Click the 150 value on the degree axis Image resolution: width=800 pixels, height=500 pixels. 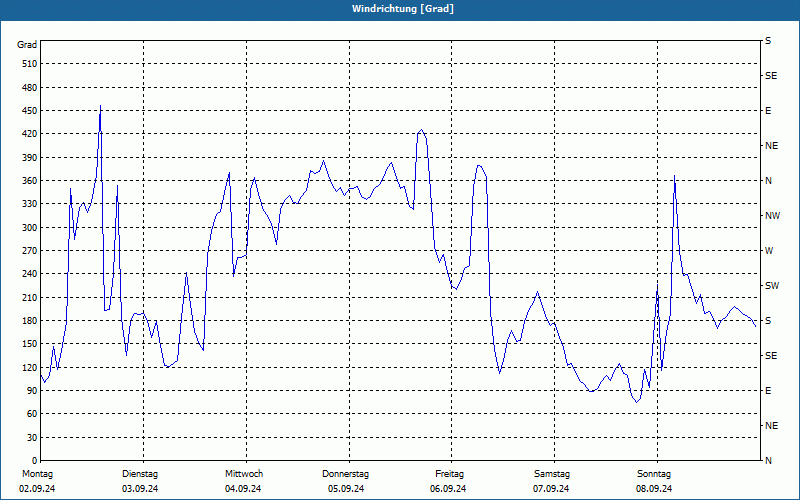pos(30,343)
